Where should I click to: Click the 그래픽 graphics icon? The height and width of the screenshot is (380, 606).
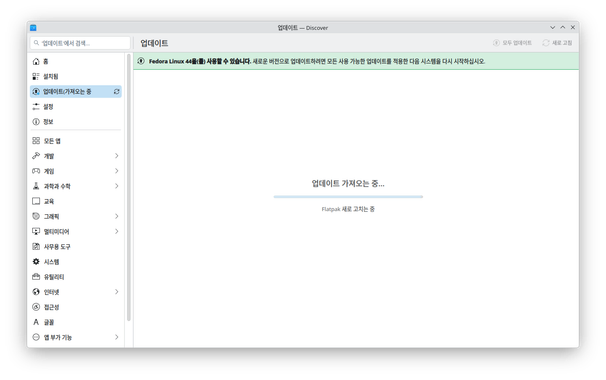click(36, 216)
